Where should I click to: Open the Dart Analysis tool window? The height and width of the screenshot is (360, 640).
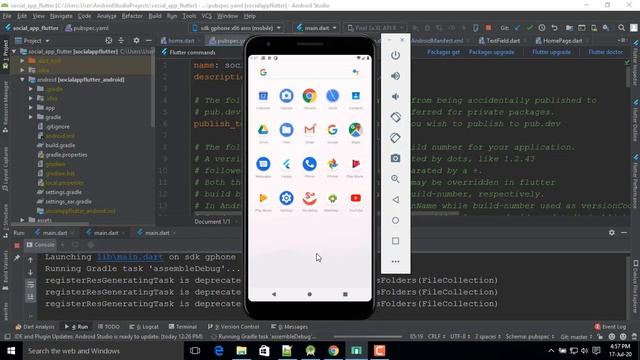point(34,327)
